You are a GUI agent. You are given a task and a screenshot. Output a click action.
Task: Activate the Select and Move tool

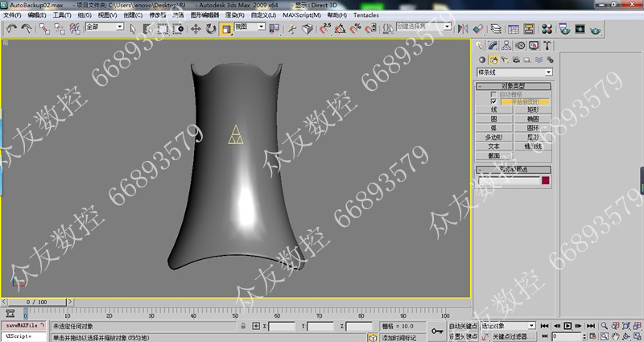click(x=196, y=29)
